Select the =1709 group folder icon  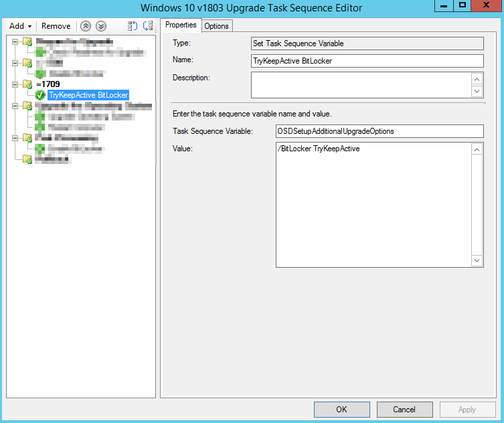[27, 84]
